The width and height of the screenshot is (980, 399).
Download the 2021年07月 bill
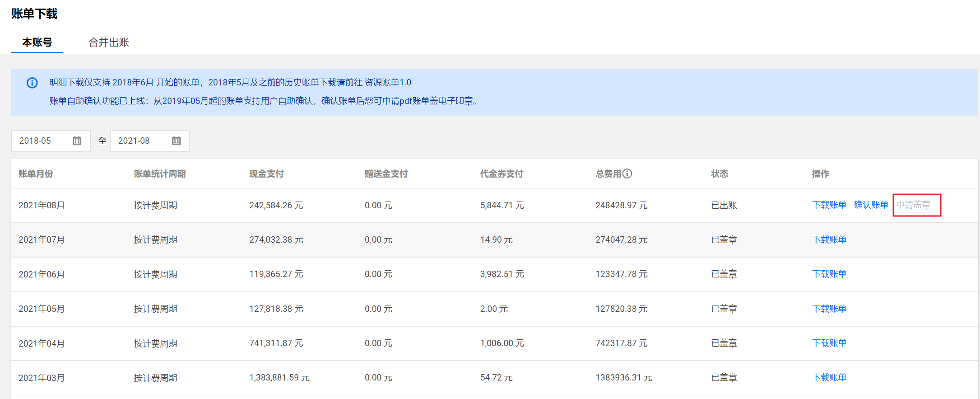(x=829, y=239)
